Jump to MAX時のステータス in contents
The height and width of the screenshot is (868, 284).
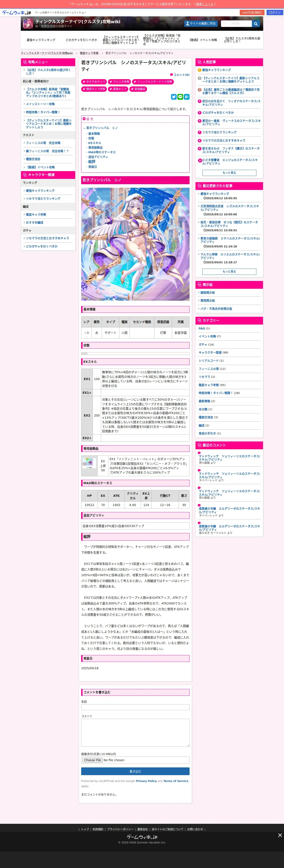pyautogui.click(x=102, y=152)
